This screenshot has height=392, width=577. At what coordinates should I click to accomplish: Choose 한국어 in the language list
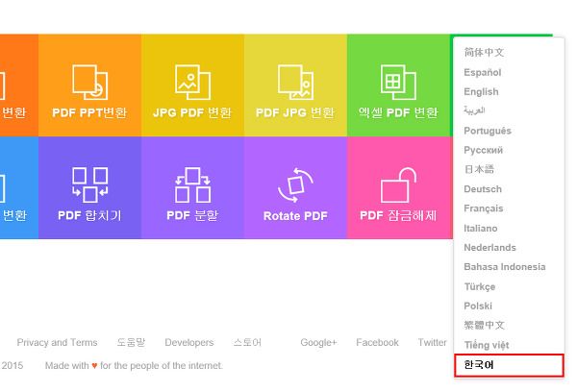[x=509, y=365]
